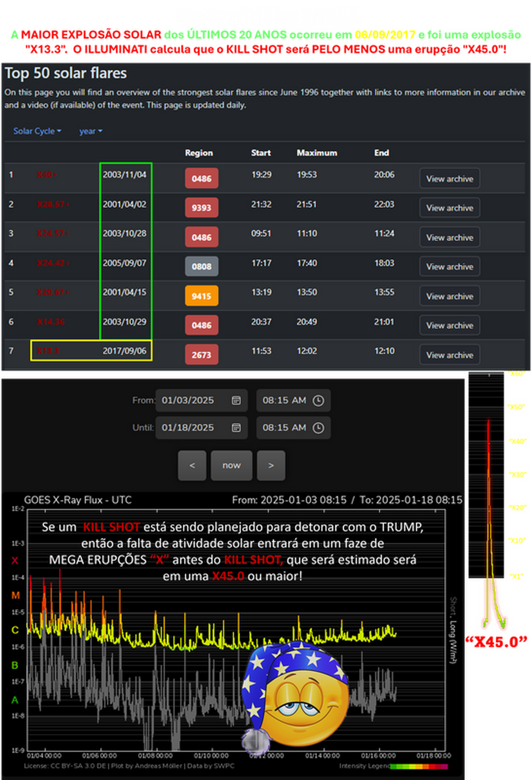
Task: Go to previous time range
Action: 192,465
